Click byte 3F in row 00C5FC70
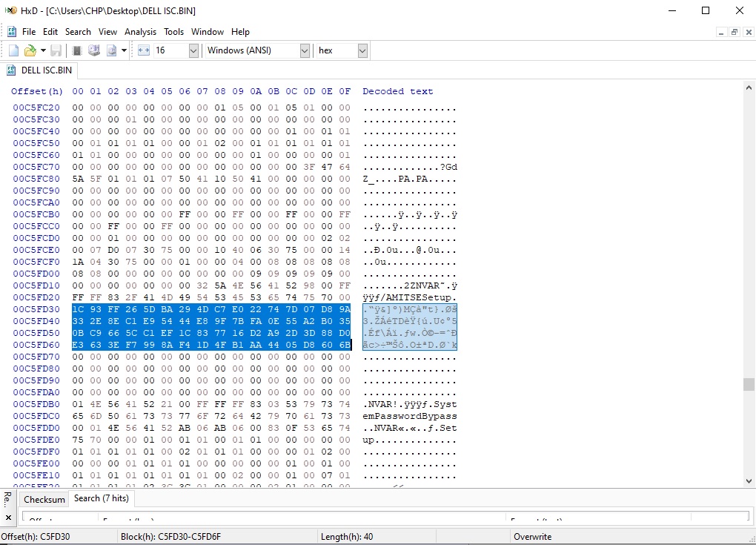756x545 pixels. pyautogui.click(x=309, y=167)
